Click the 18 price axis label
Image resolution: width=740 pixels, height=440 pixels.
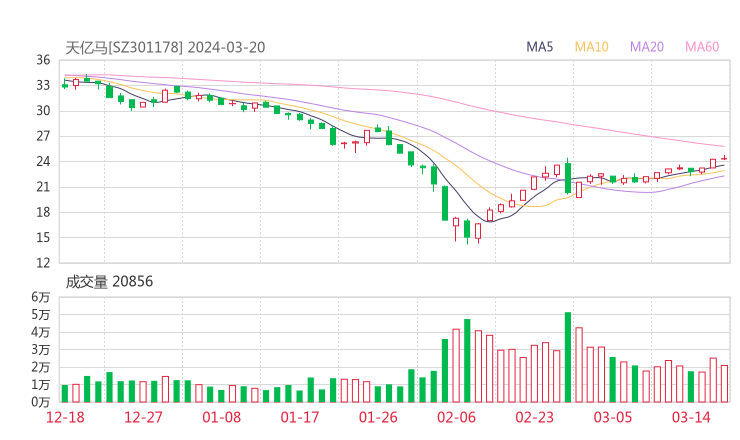tap(43, 212)
